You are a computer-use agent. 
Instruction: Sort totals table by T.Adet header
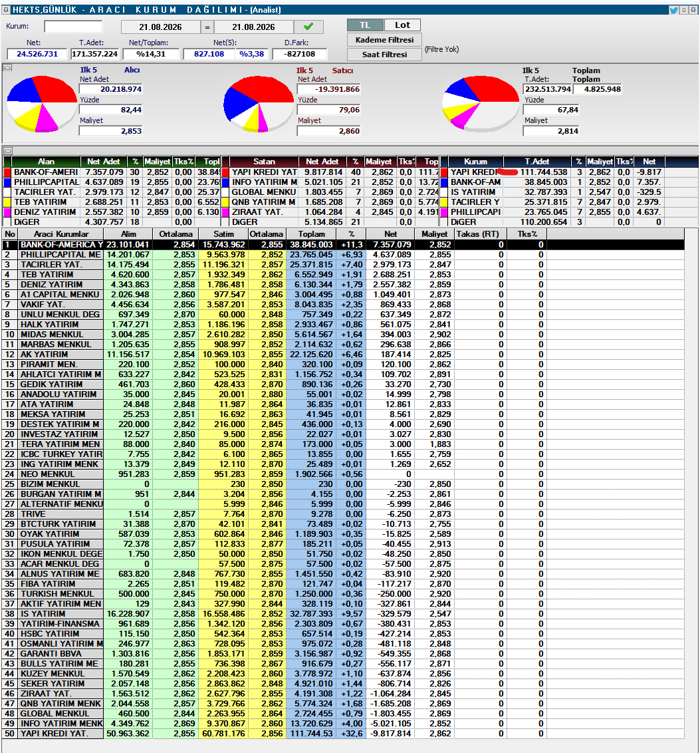[537, 162]
